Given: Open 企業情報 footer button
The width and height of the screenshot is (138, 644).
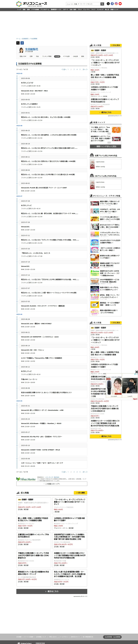Looking at the screenshot, I should 117,637.
